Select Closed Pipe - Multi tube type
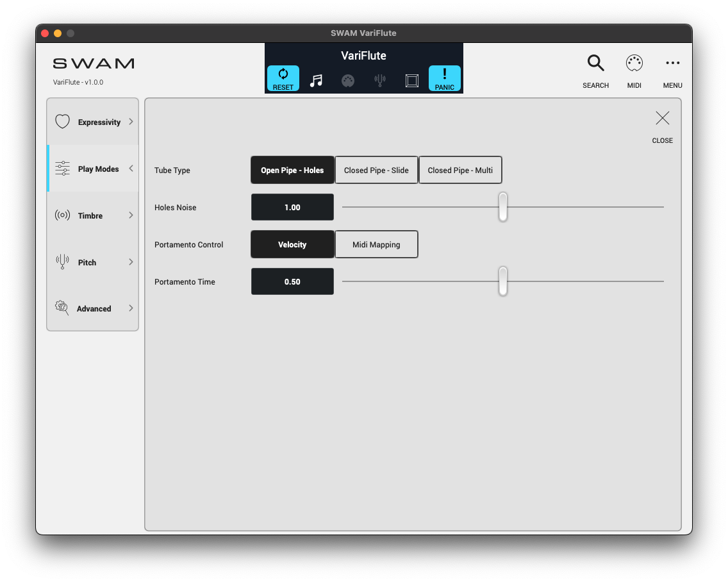The height and width of the screenshot is (582, 728). [x=460, y=170]
